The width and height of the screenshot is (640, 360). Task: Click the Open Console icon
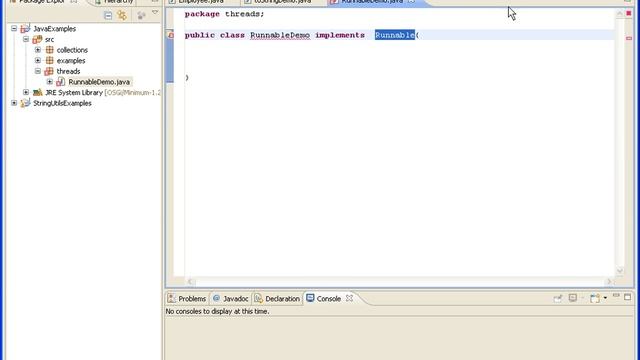tap(595, 298)
